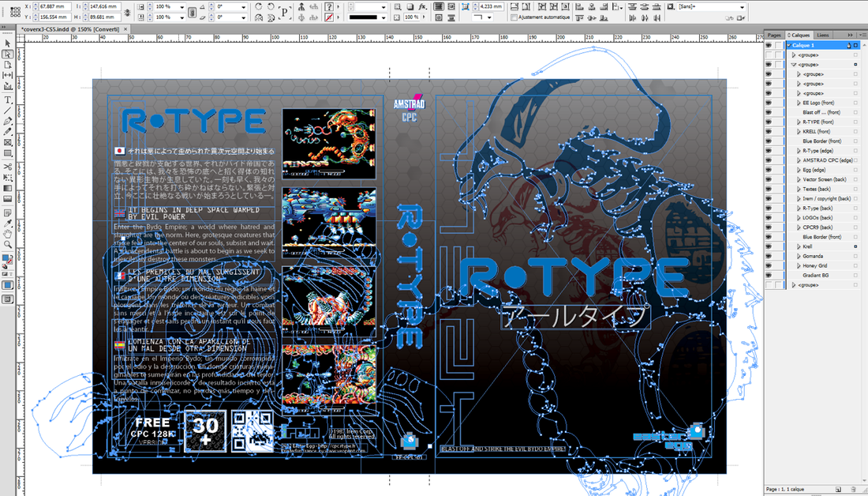Switch to the Pages panel tab
Viewport: 868px width, 496px height.
point(774,35)
